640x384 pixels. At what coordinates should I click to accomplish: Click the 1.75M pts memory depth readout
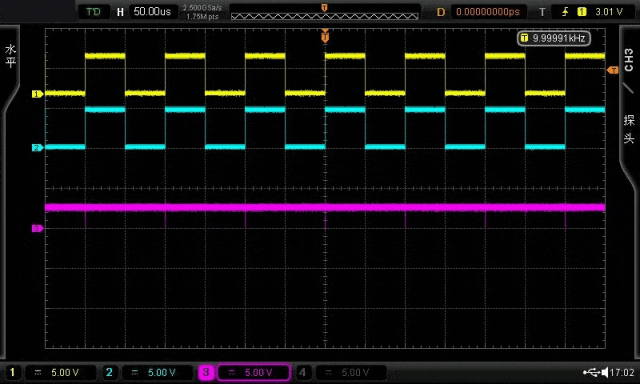pos(202,17)
